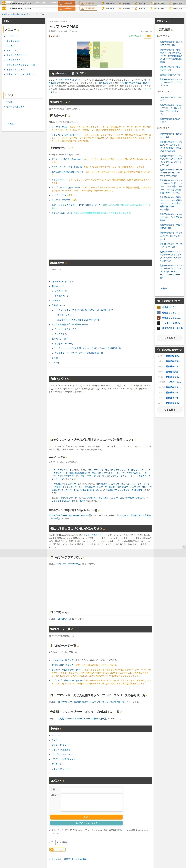Click edit pencil beside 主な他のページ一覧 heading
The image size is (186, 868).
coord(78,646)
